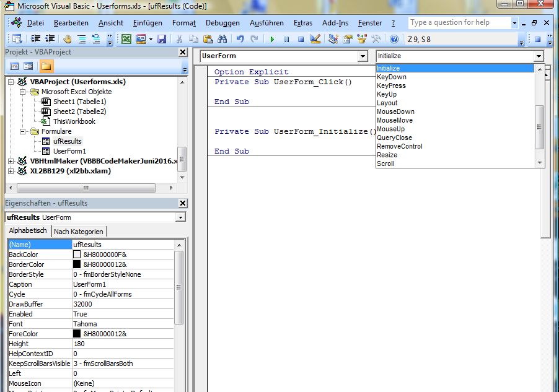Select UserForm1 under Formulare
Viewport: 559px width, 392px height.
tap(69, 151)
